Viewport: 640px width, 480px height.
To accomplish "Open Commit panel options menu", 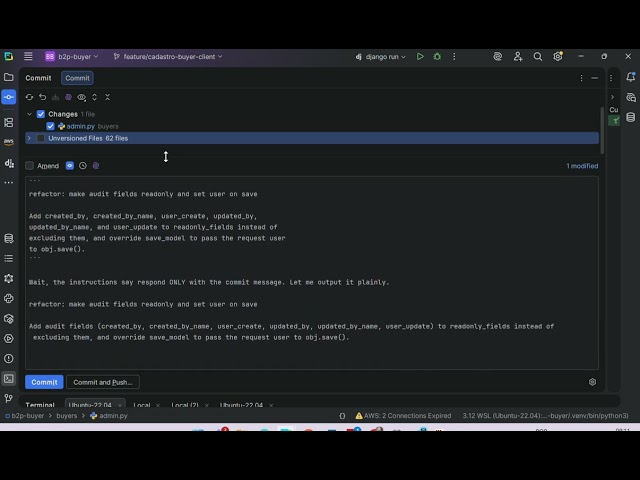I will click(581, 78).
